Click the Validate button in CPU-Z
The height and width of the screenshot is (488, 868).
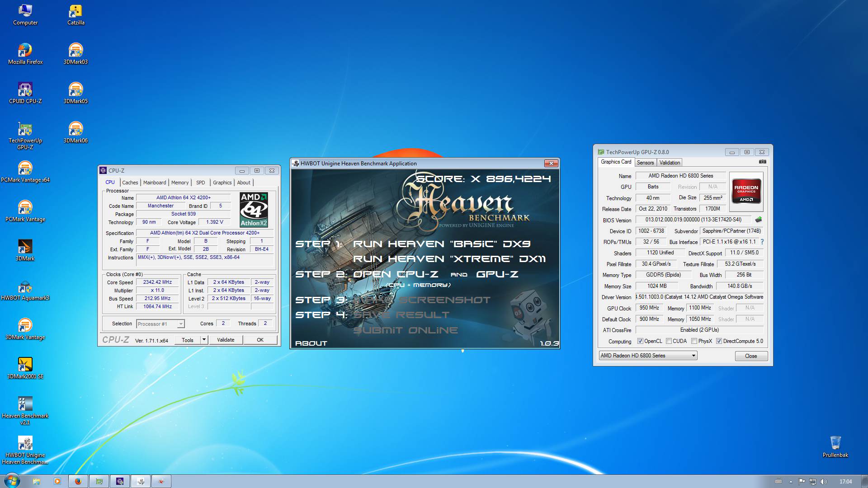point(226,340)
